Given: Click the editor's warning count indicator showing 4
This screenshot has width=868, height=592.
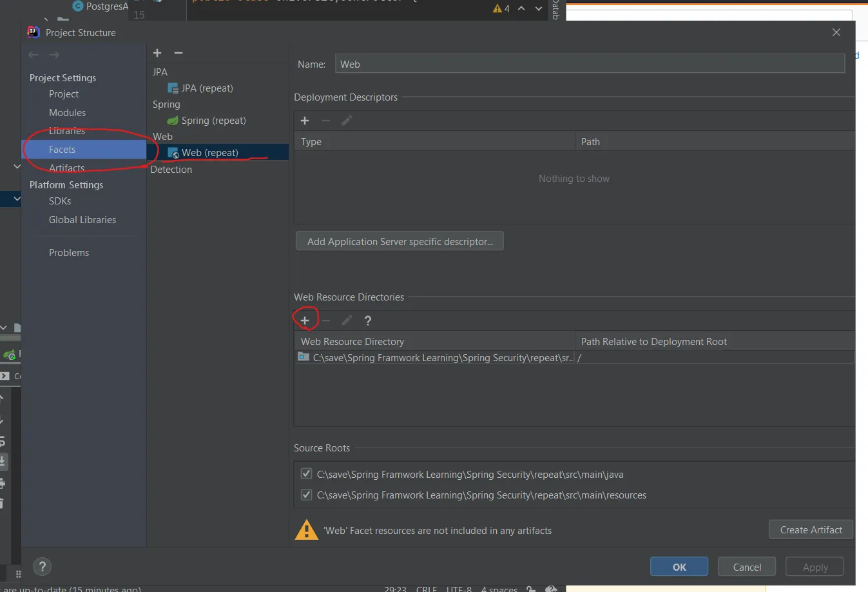Looking at the screenshot, I should click(501, 8).
